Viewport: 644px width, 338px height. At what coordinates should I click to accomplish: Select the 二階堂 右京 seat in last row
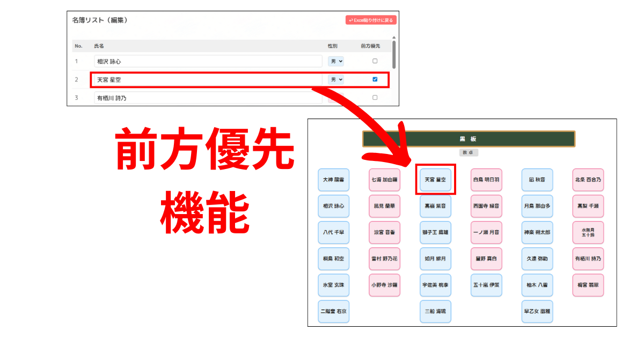tap(333, 311)
